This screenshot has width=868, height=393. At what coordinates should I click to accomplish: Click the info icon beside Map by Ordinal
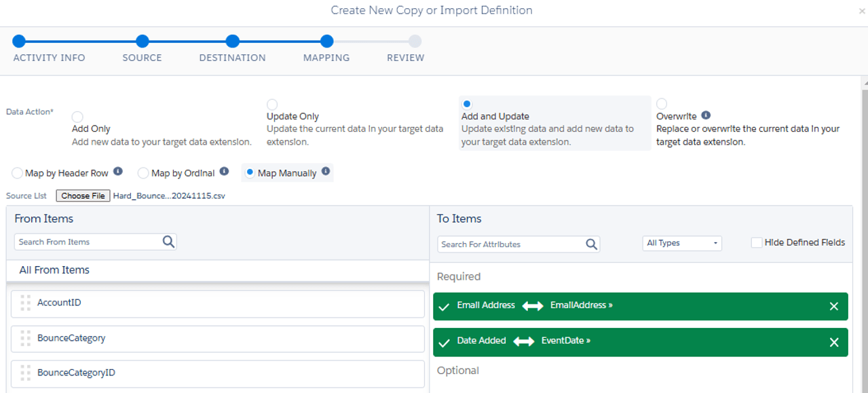point(224,172)
